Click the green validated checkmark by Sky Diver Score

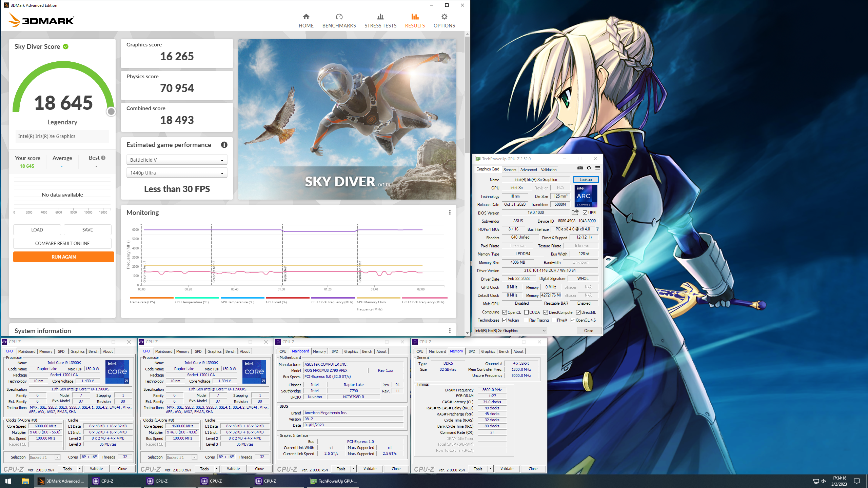(x=66, y=46)
